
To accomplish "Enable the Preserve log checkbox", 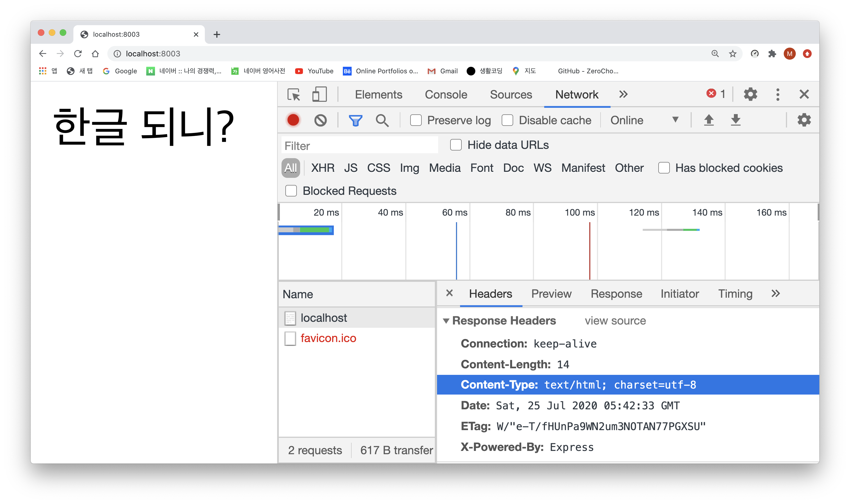I will [416, 120].
